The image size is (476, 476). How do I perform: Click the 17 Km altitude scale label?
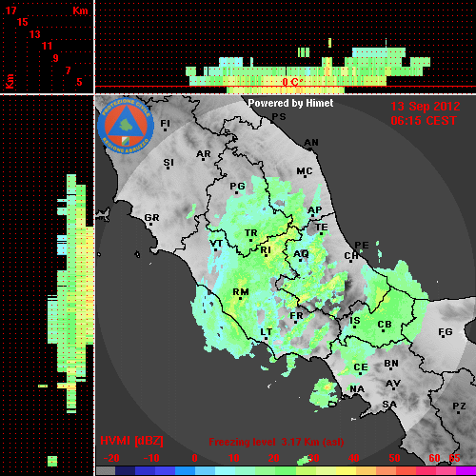[x=10, y=10]
